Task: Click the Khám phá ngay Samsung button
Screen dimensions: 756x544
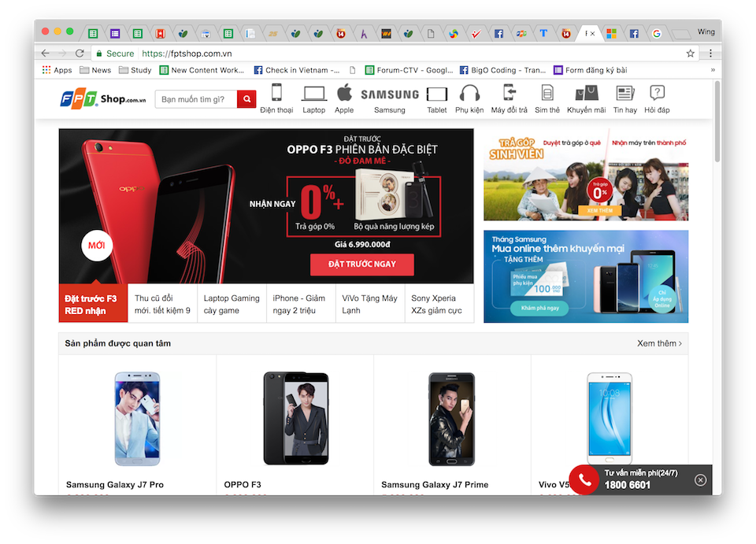Action: 539,308
